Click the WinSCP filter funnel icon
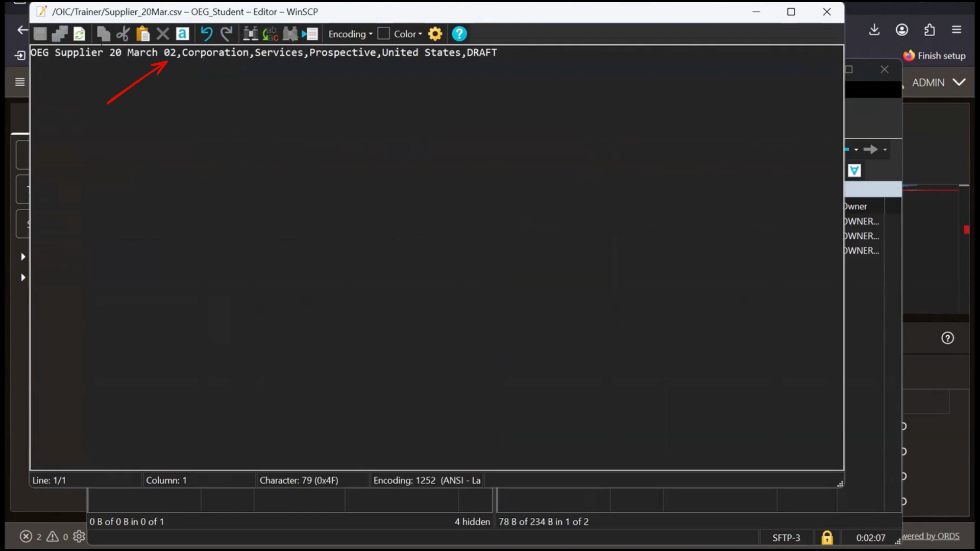The image size is (980, 551). coord(854,170)
